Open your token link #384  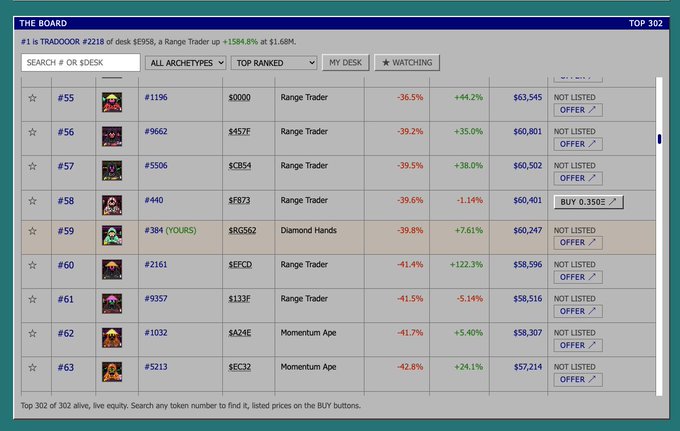(x=154, y=230)
